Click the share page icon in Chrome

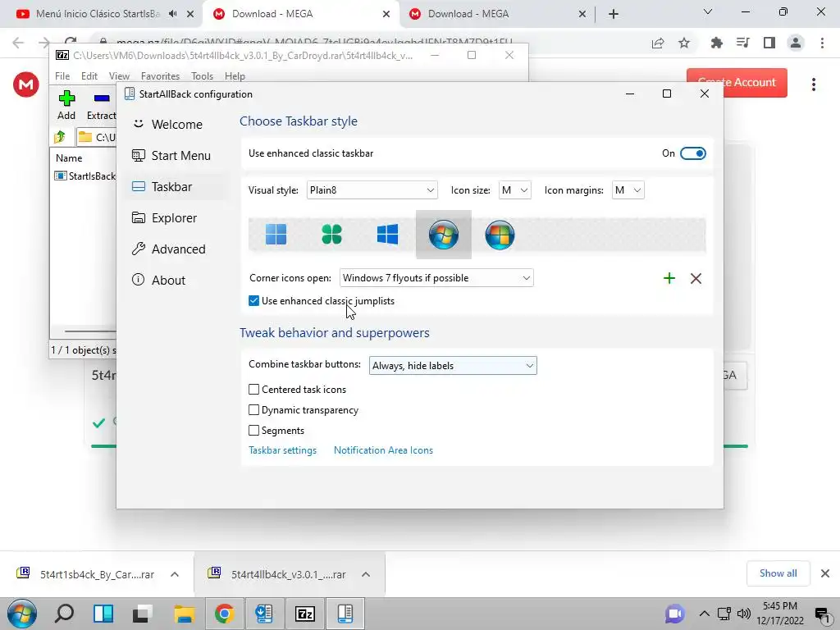click(658, 43)
